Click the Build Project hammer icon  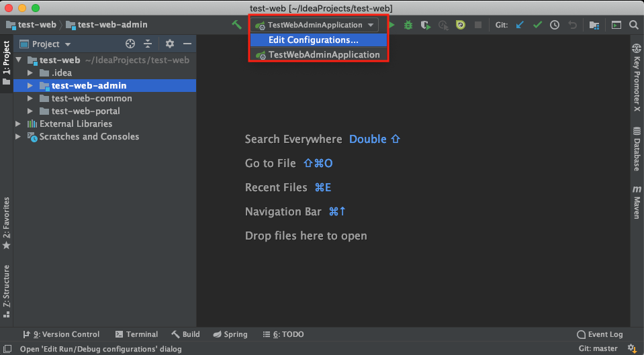(236, 25)
